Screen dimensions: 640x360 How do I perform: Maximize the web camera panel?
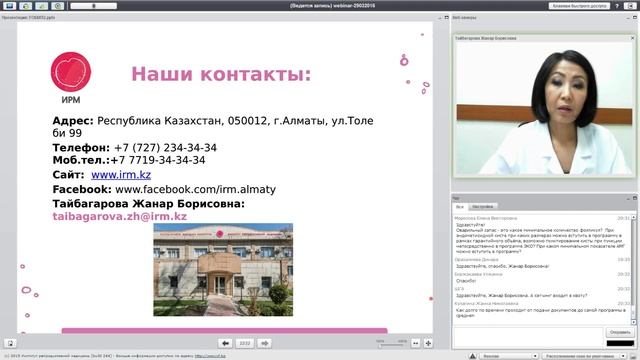pyautogui.click(x=635, y=18)
